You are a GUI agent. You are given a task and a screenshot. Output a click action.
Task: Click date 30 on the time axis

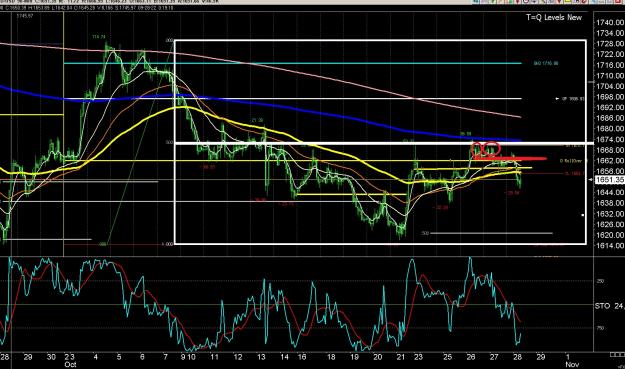(51, 357)
